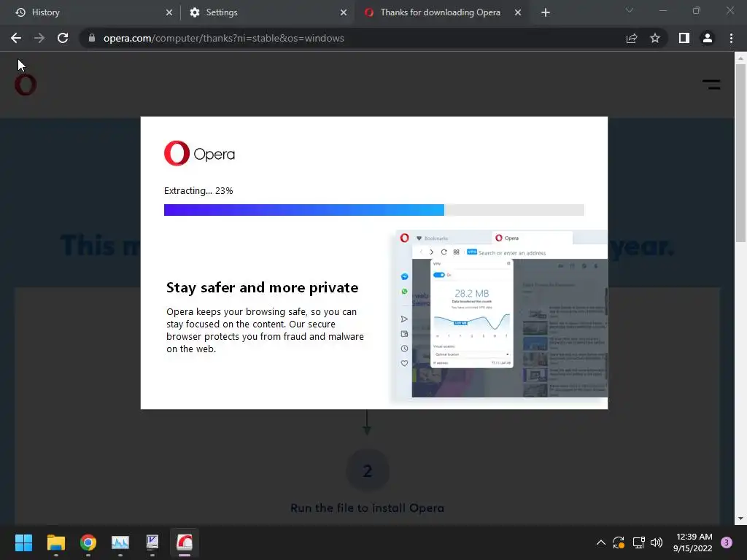This screenshot has width=747, height=560.
Task: Click the Opera installer logo
Action: pos(199,153)
